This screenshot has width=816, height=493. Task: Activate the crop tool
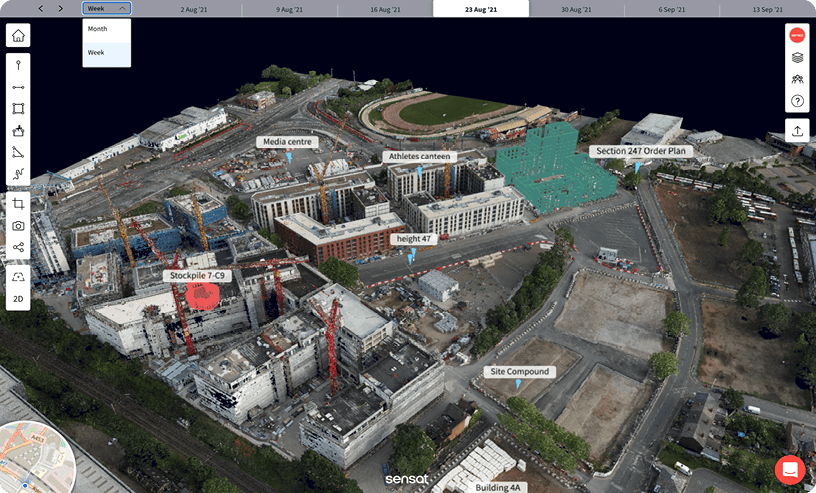click(18, 204)
